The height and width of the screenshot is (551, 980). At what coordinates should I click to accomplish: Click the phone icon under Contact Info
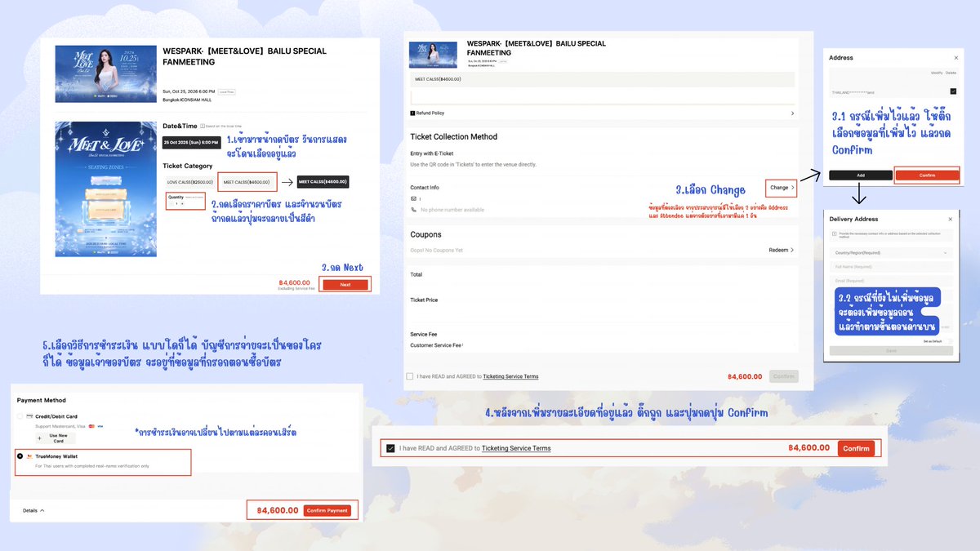pyautogui.click(x=413, y=210)
